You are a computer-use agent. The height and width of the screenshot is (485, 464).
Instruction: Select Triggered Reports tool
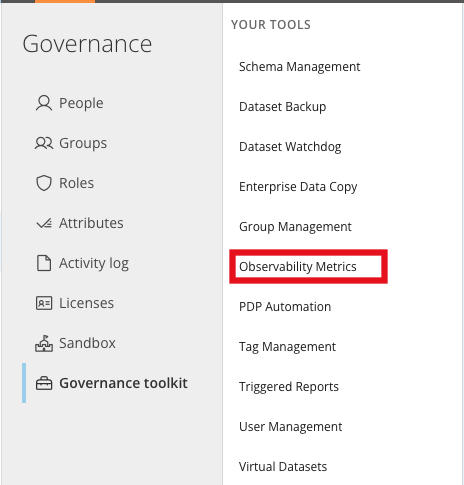(x=289, y=387)
